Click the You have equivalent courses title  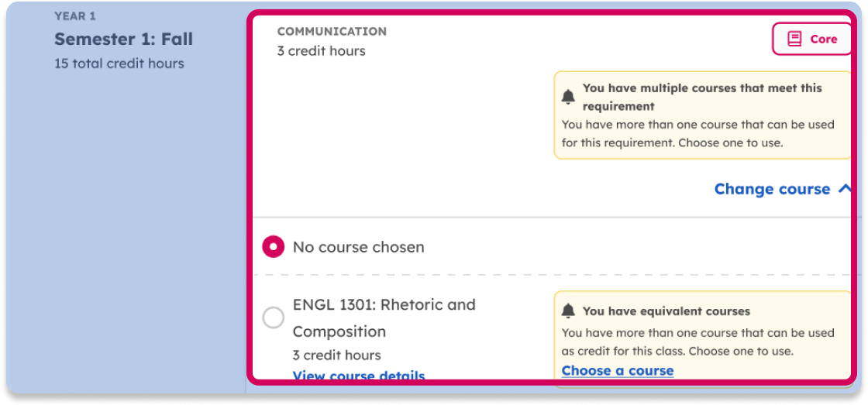(x=666, y=311)
